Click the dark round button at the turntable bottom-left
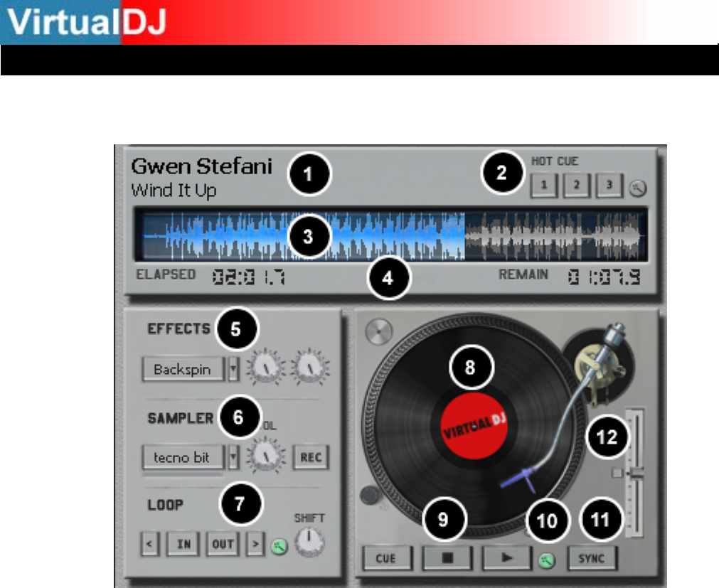Viewport: 719px width, 588px height. click(370, 496)
